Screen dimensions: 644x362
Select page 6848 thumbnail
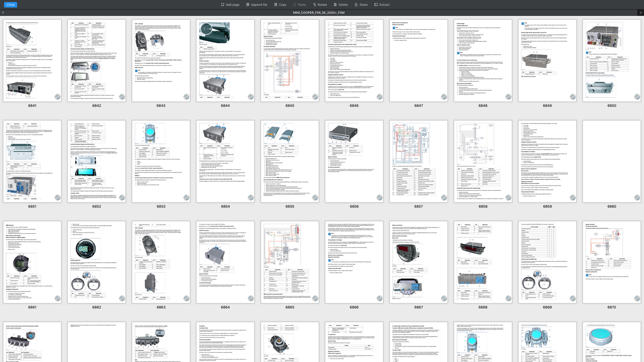click(483, 60)
